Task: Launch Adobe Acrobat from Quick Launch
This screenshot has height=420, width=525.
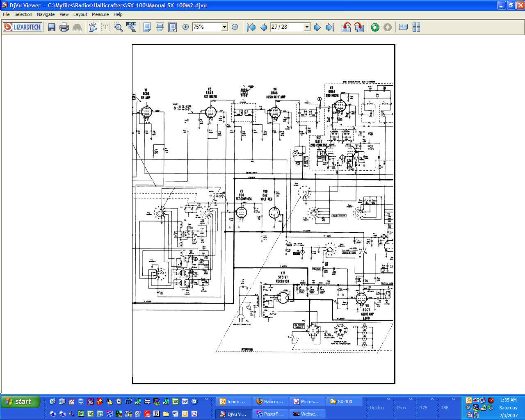Action: (71, 402)
